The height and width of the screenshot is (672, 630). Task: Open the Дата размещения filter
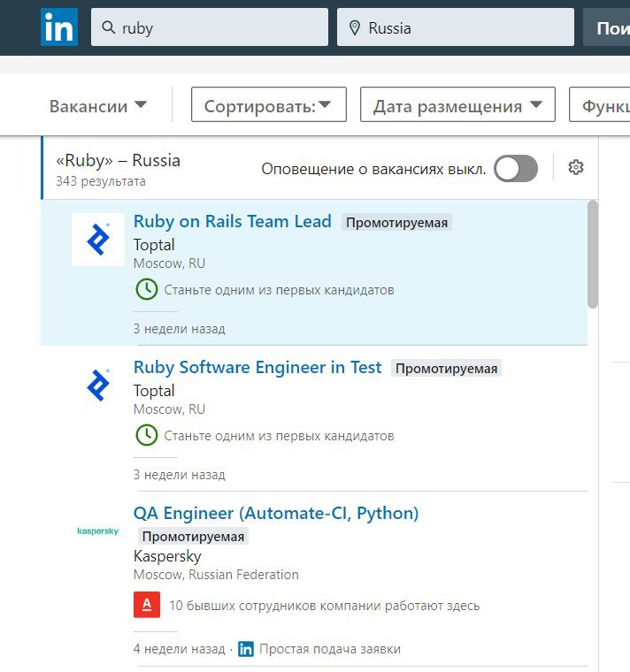coord(457,104)
